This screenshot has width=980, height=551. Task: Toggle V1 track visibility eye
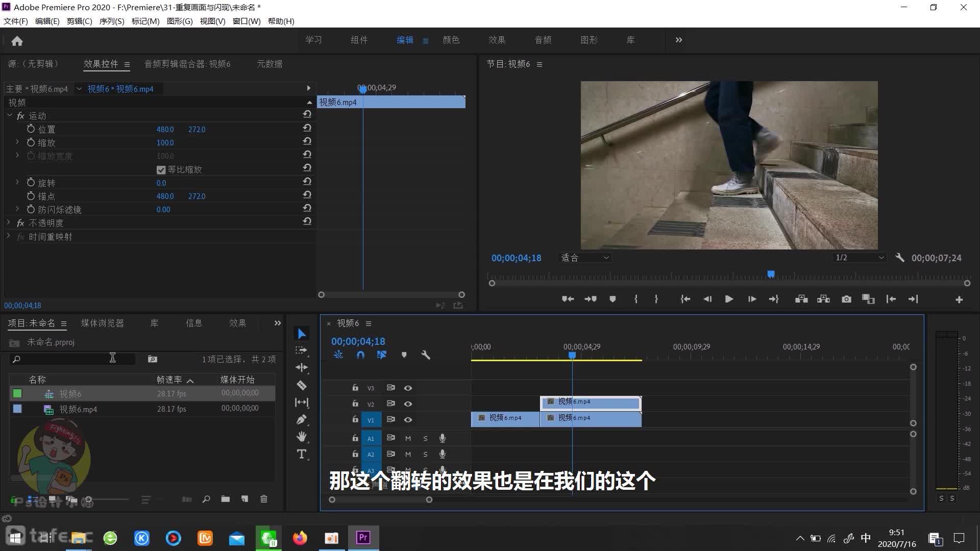point(408,420)
